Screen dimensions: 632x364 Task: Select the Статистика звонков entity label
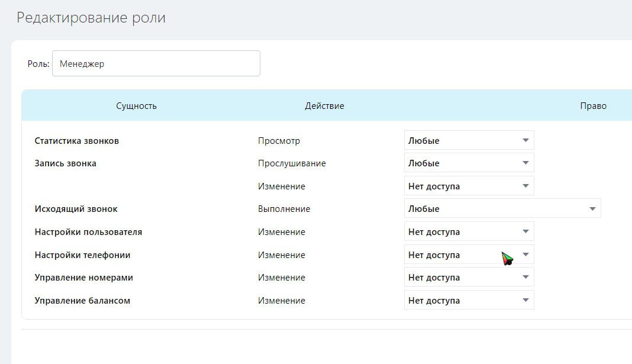click(x=77, y=141)
